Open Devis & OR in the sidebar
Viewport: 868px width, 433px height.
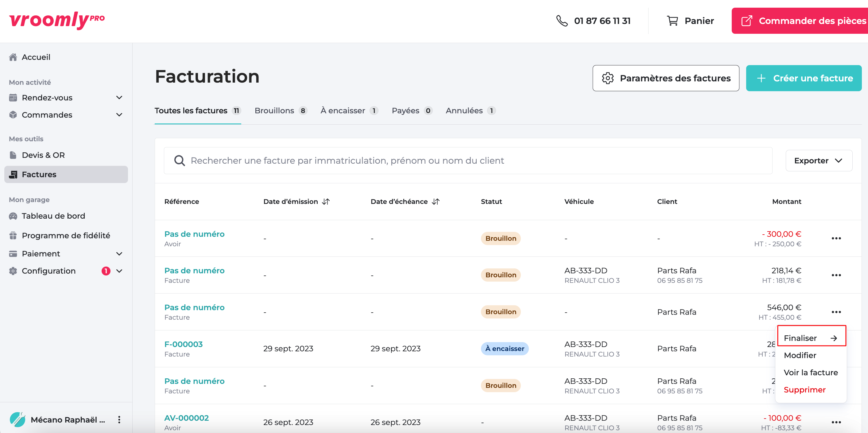[43, 155]
